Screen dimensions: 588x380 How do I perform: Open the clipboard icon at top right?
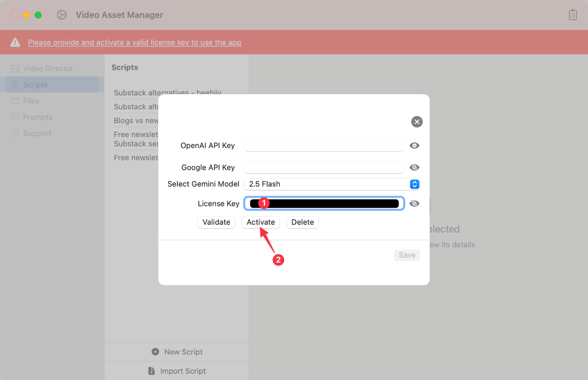click(572, 15)
